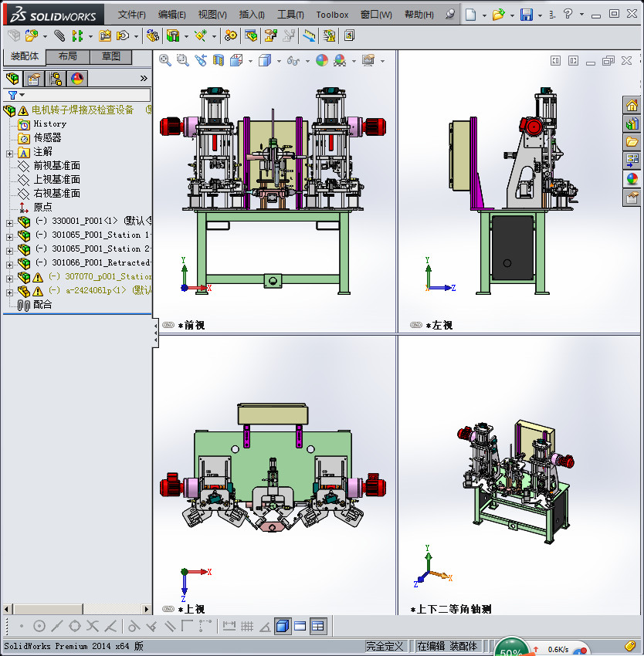Image resolution: width=644 pixels, height=656 pixels.
Task: Click the Zoom to Fit magnifier icon
Action: [165, 61]
